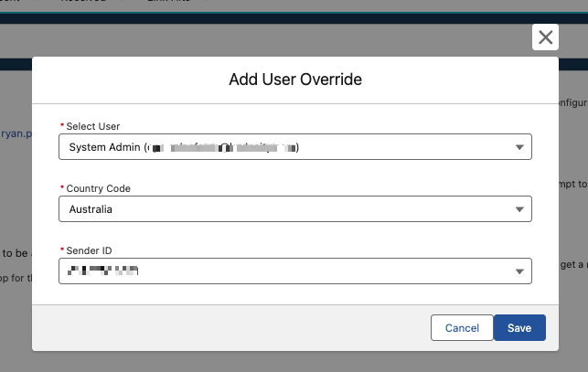Viewport: 588px width, 372px height.
Task: Click the Select User field label
Action: (93, 126)
